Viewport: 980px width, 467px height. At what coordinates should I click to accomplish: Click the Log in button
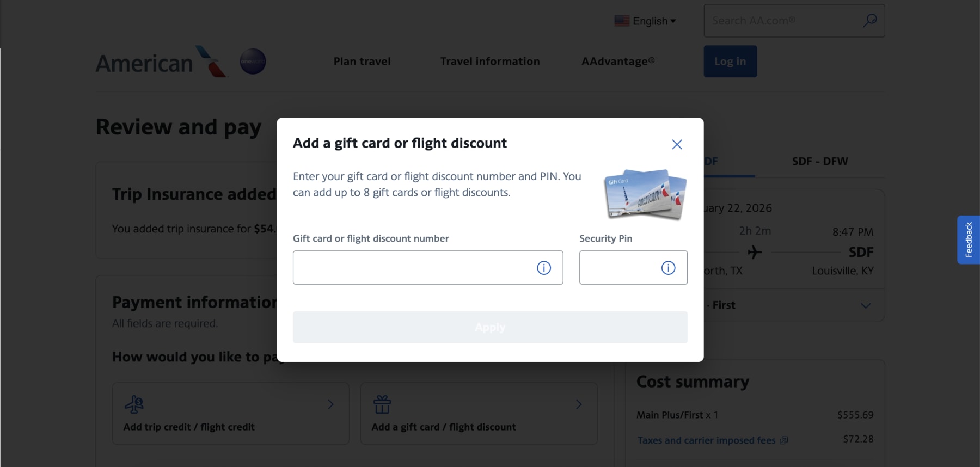[730, 61]
